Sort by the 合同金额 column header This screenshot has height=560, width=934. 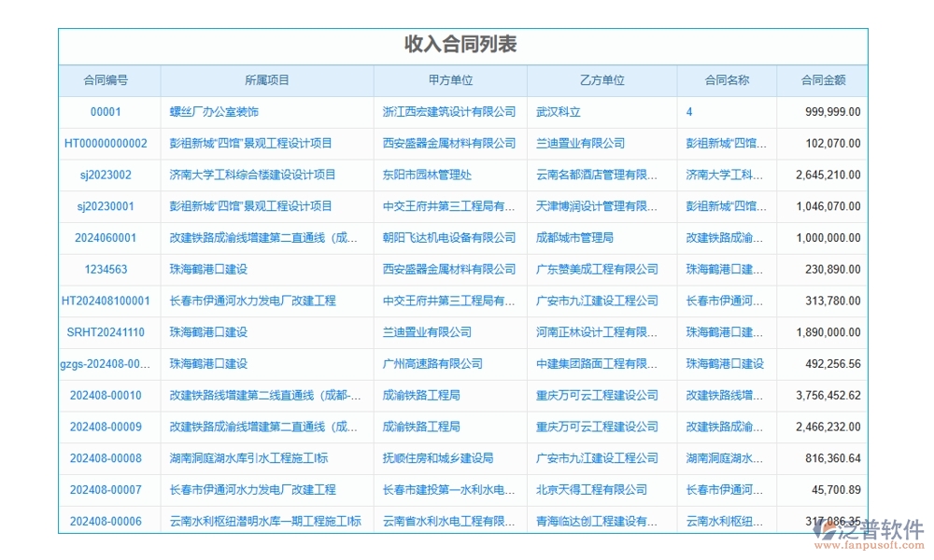click(823, 80)
